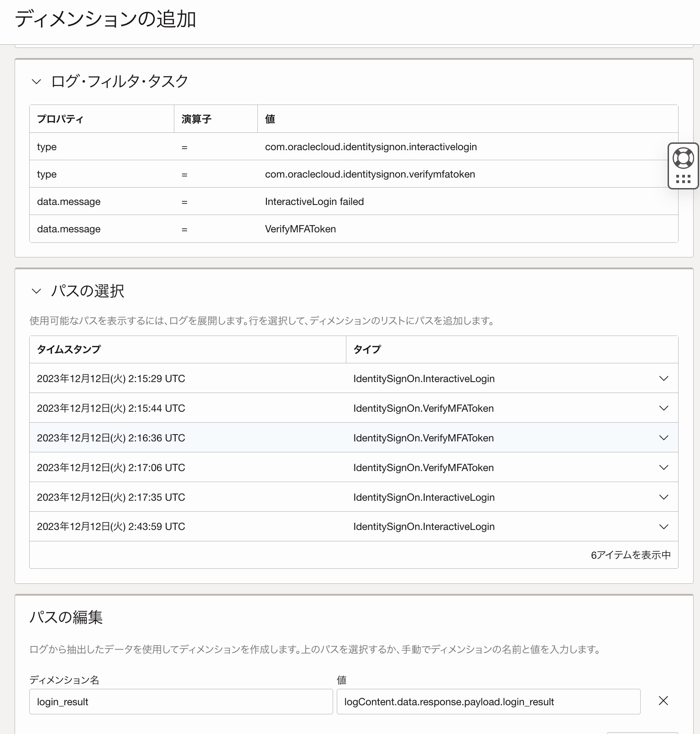Collapse the パスの選択 section

pyautogui.click(x=37, y=291)
